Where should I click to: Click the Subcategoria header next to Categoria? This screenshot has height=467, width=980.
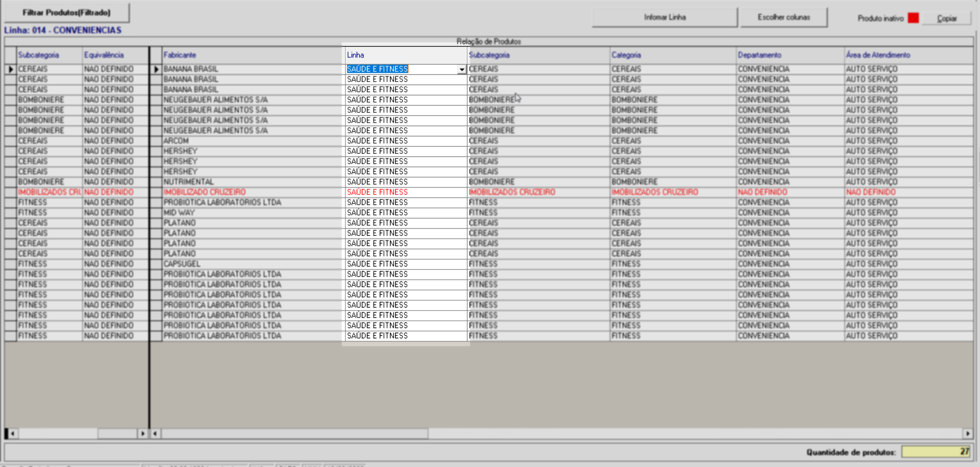(539, 55)
